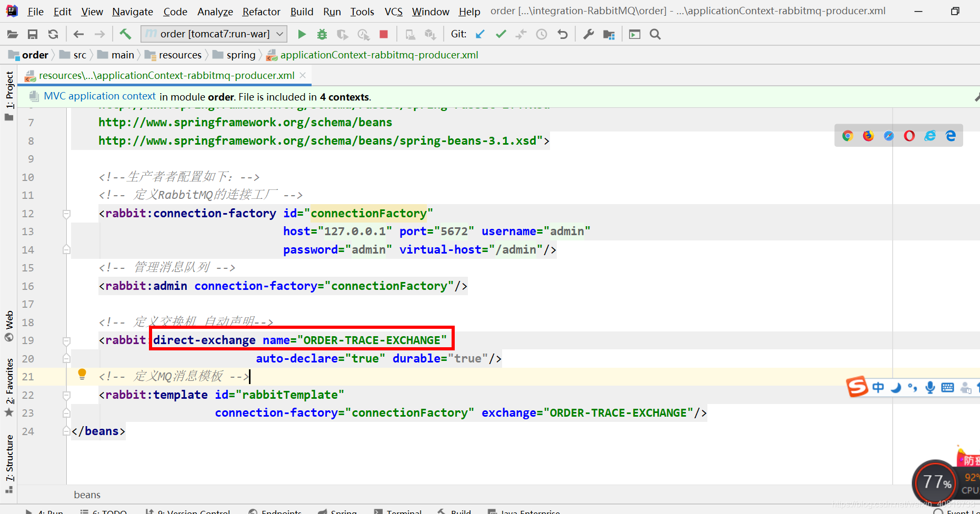
Task: Open file in Opera browser icon
Action: [909, 136]
